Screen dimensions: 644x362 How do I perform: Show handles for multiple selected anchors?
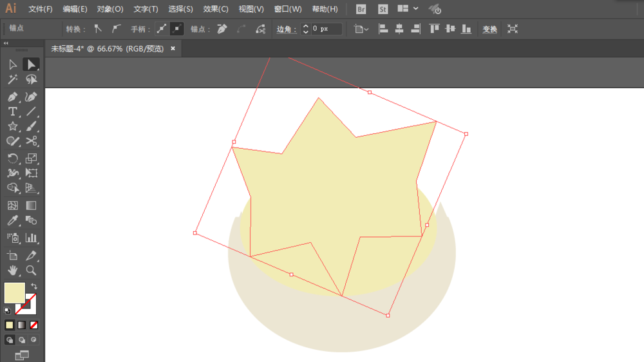point(162,29)
